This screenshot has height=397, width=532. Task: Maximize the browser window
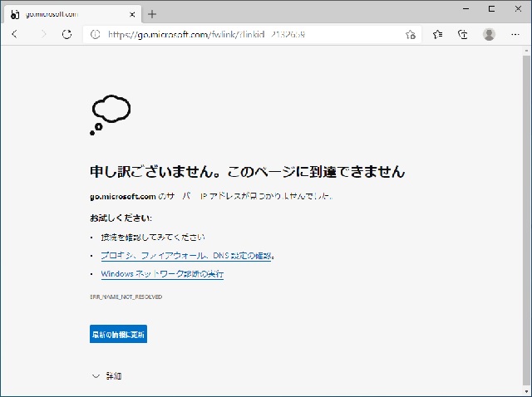491,9
